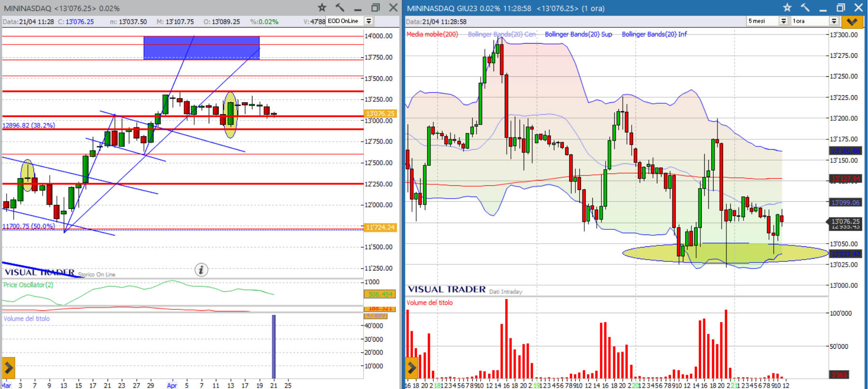The width and height of the screenshot is (868, 389).
Task: Click the 11'724.24 orange price tag
Action: click(380, 227)
